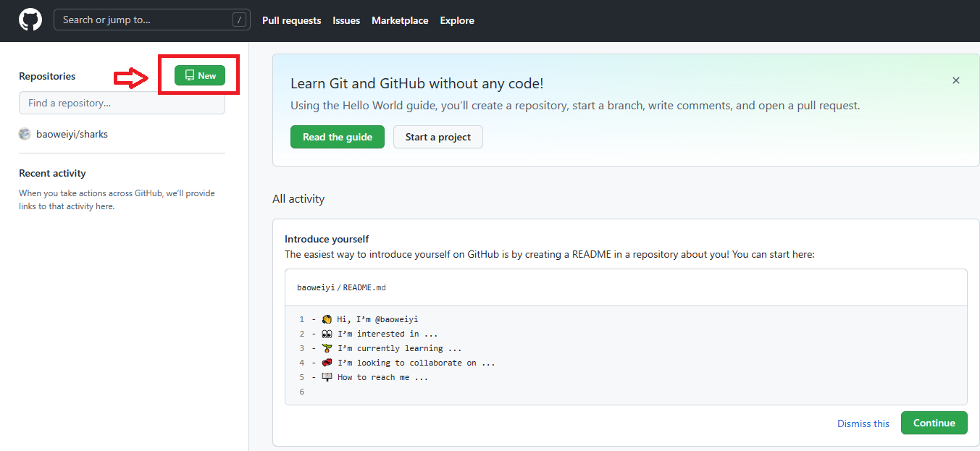
Task: Click the emoji on README line 4
Action: 327,363
